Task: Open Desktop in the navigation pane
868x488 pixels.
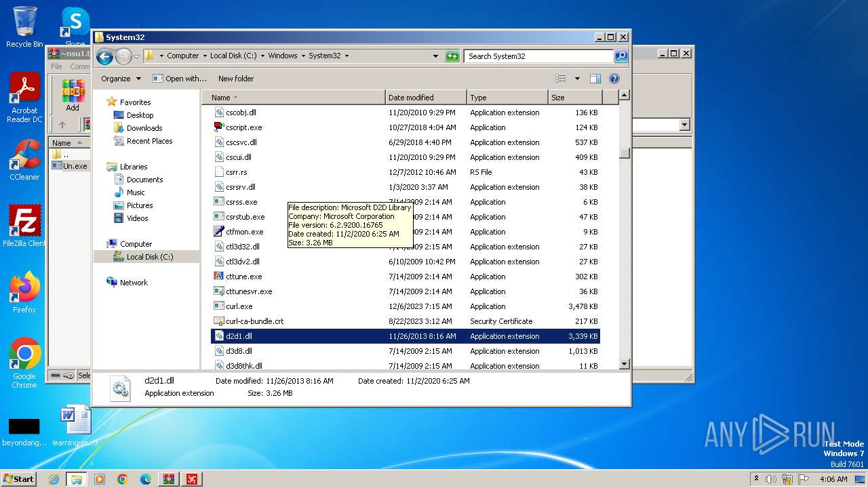Action: click(140, 115)
